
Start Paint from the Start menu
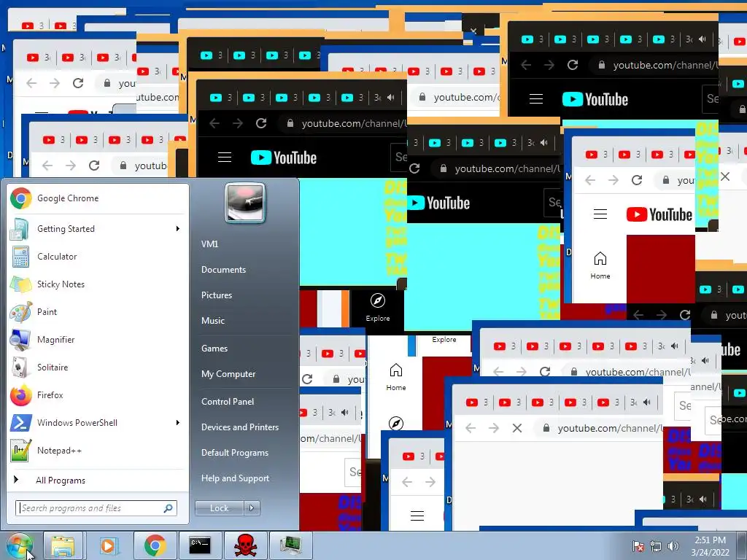coord(98,312)
